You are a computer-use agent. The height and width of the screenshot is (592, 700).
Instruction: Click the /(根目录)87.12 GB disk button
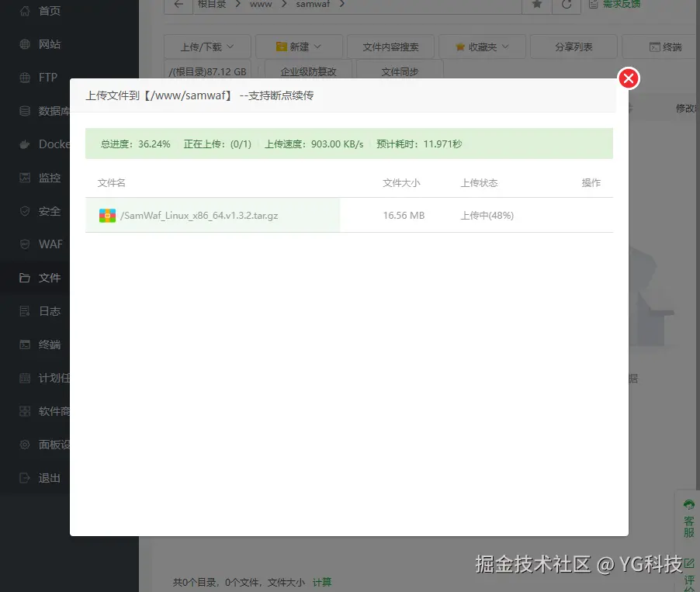click(207, 71)
